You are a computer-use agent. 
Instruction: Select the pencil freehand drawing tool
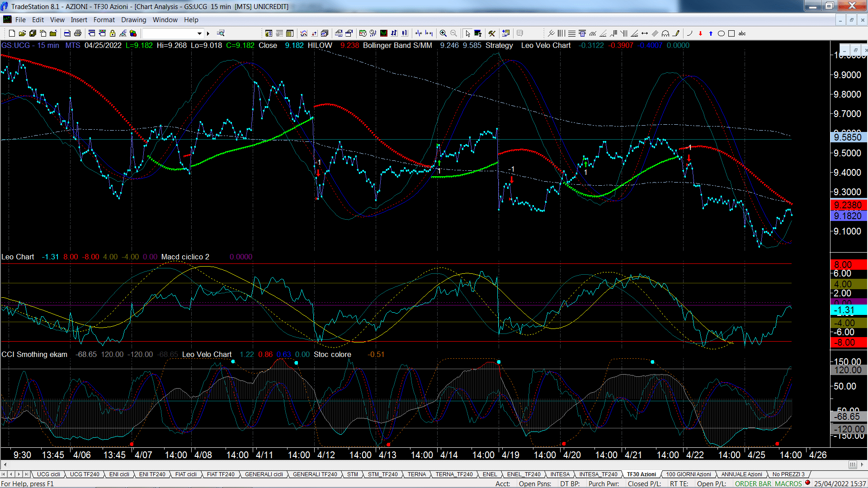click(x=676, y=33)
